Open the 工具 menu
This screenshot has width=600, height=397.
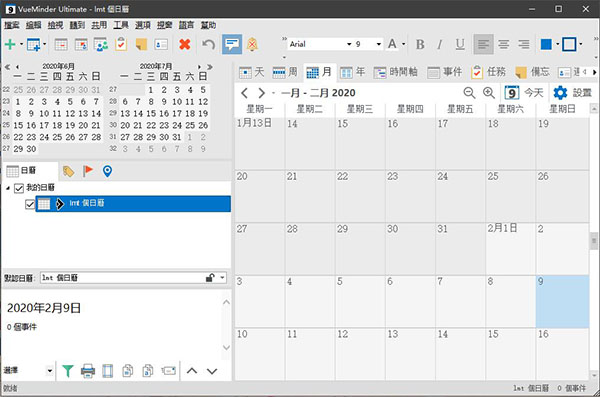(x=121, y=25)
